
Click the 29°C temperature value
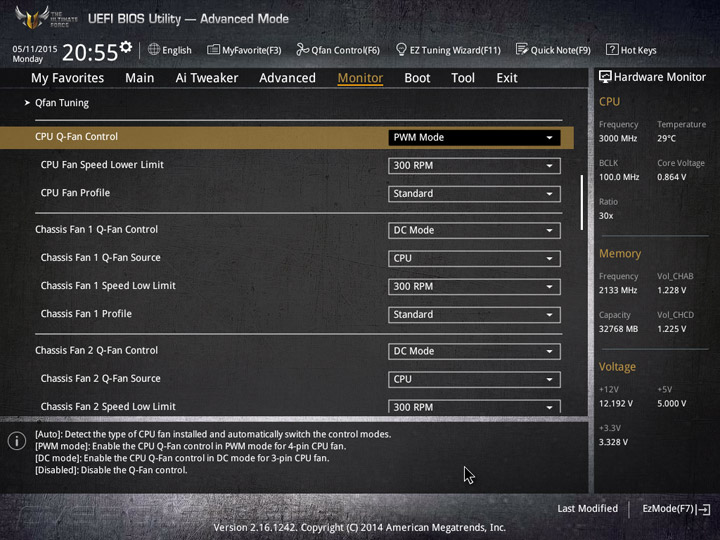coord(666,139)
